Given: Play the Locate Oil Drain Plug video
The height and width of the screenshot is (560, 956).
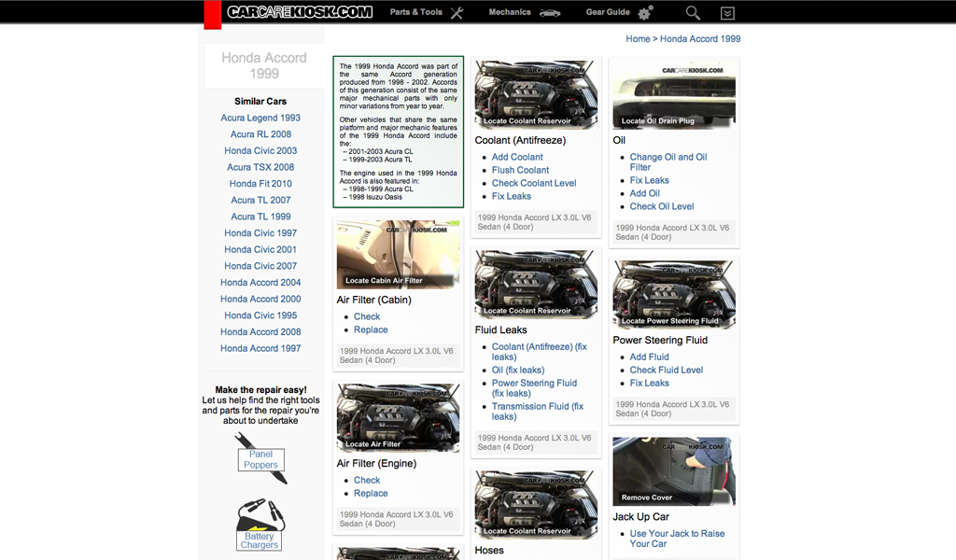Looking at the screenshot, I should point(673,94).
